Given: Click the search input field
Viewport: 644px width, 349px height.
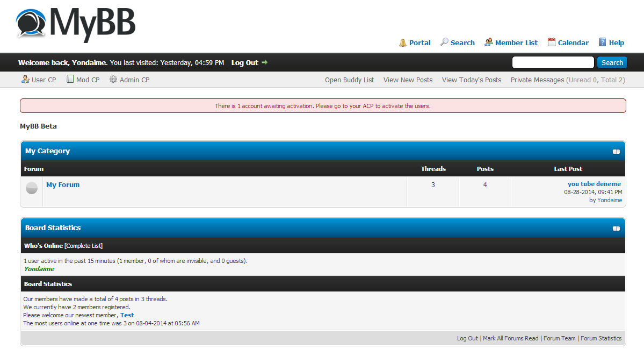Looking at the screenshot, I should pyautogui.click(x=553, y=62).
